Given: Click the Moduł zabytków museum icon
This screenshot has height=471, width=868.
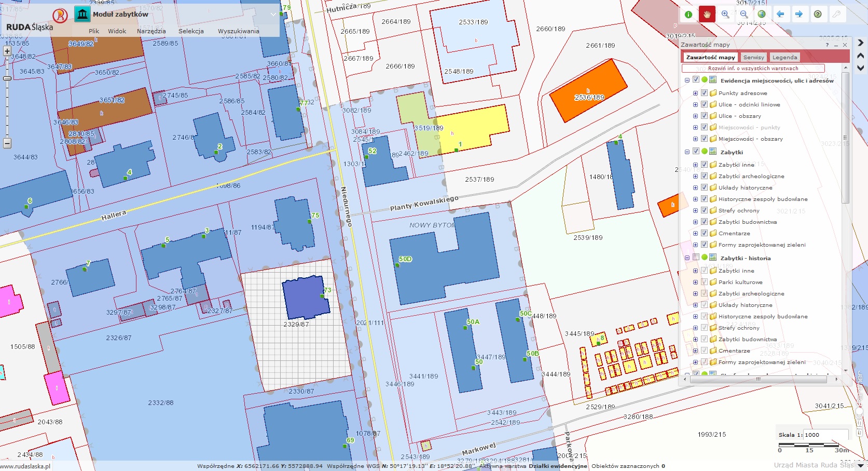Looking at the screenshot, I should (82, 14).
